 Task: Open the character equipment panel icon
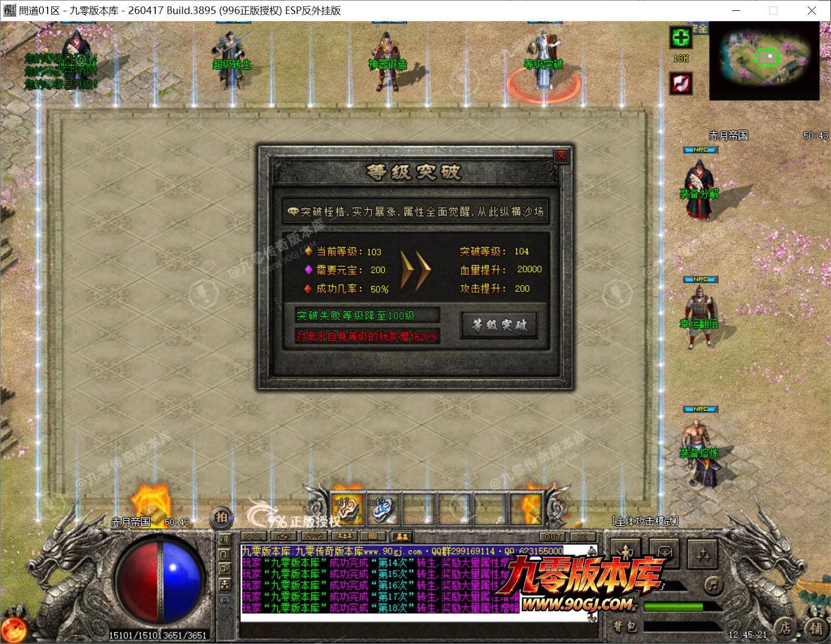click(x=627, y=554)
